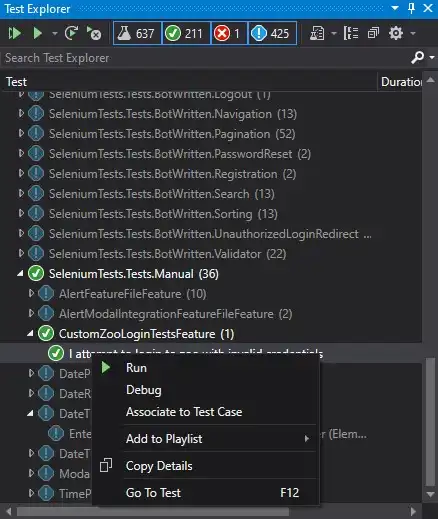Collapse the CustomZooLoginTestsFeature (1) node
Image resolution: width=438 pixels, height=519 pixels.
pyautogui.click(x=31, y=333)
